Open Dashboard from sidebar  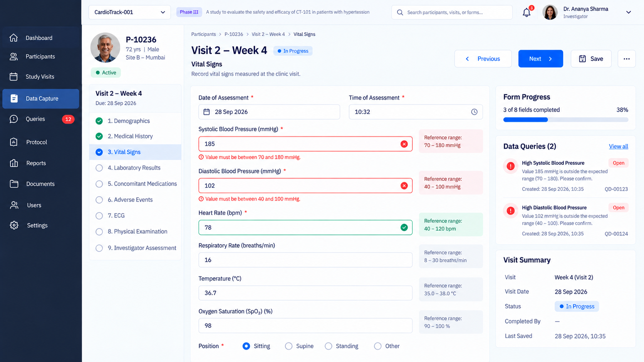40,38
